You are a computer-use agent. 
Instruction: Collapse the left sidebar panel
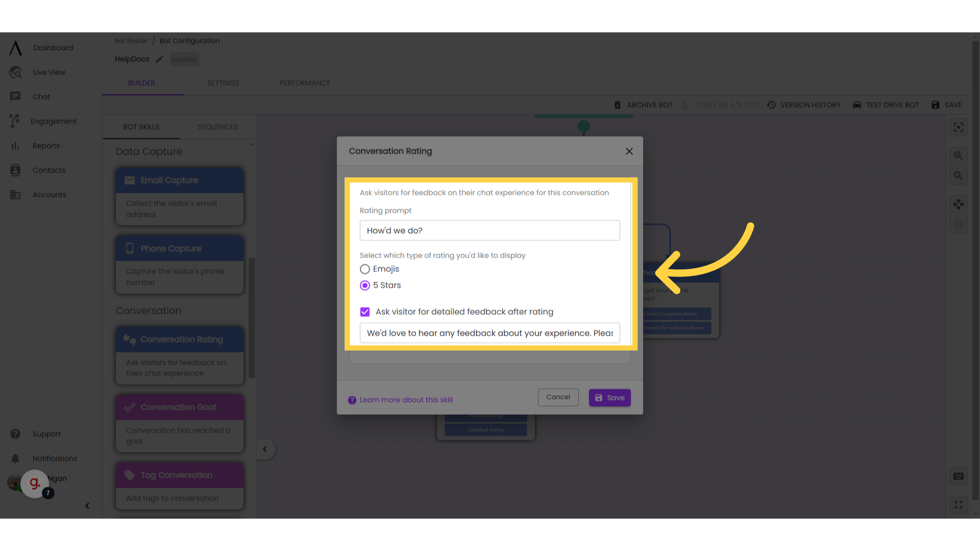tap(86, 506)
